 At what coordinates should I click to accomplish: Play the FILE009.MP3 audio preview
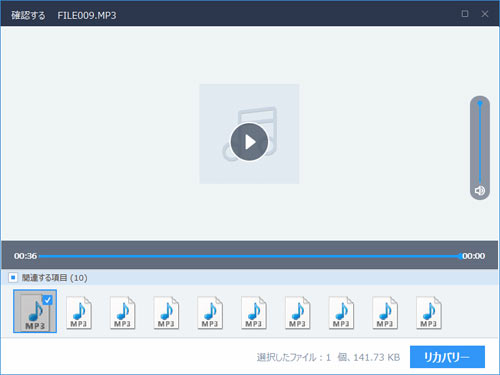click(x=249, y=142)
